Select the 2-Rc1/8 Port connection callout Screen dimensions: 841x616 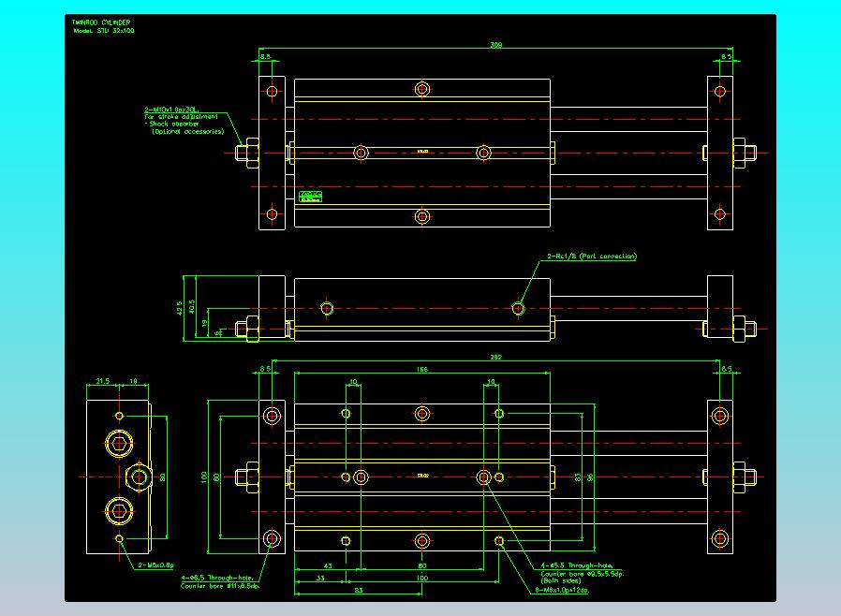(x=592, y=257)
